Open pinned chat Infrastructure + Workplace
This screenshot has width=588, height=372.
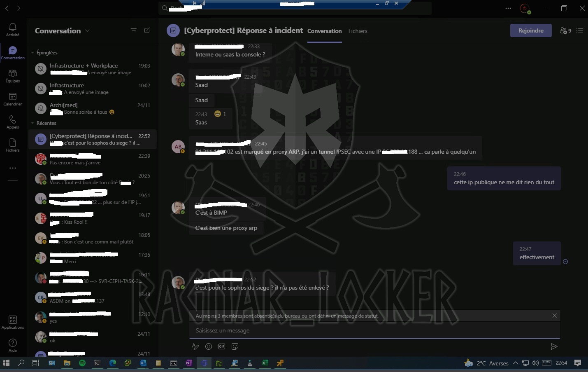pos(93,69)
